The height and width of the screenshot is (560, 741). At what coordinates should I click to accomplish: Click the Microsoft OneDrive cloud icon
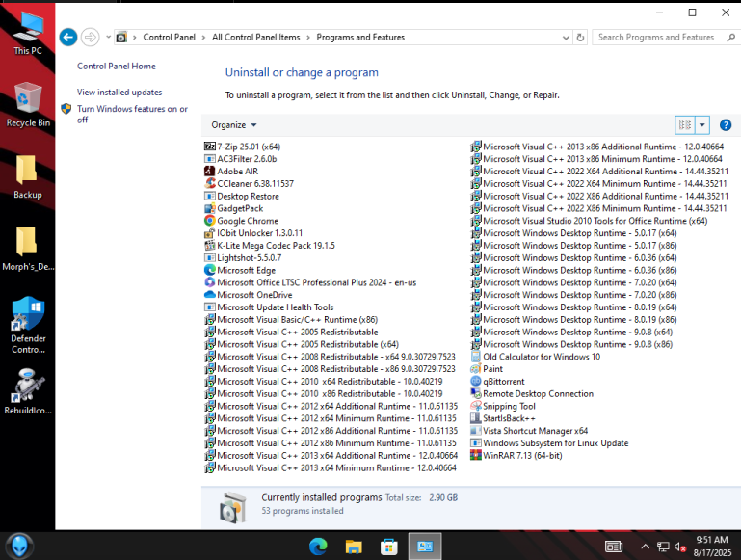tap(209, 294)
